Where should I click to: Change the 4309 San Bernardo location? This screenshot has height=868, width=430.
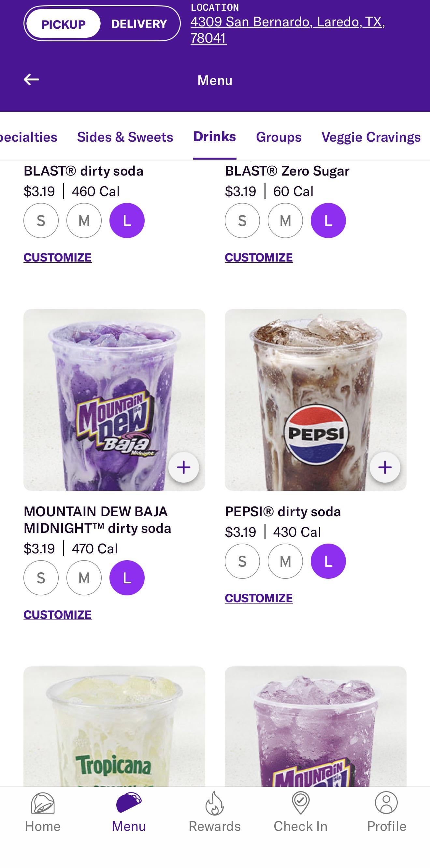point(287,30)
